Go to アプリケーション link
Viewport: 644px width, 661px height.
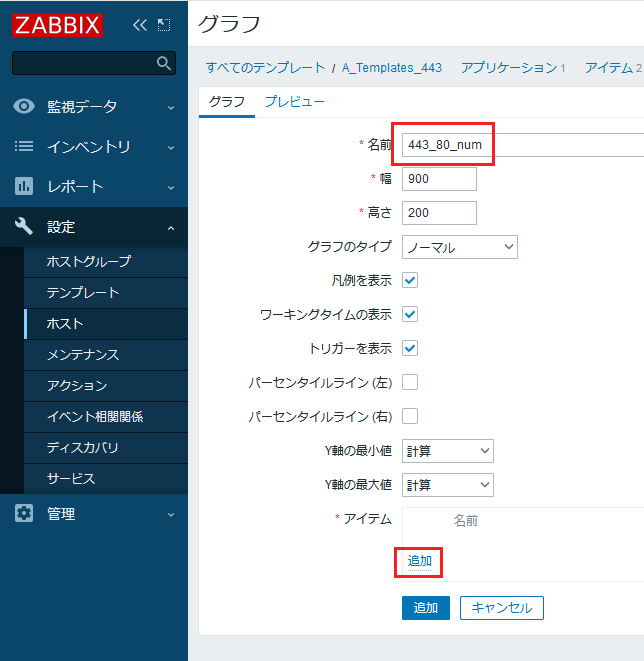[509, 67]
